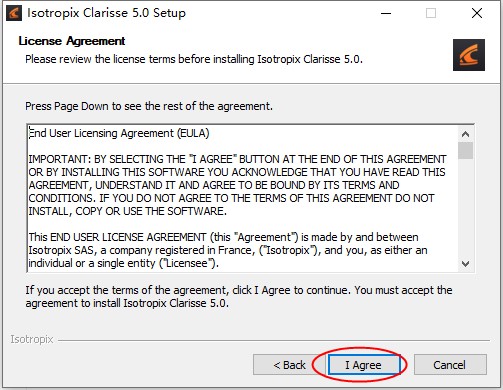This screenshot has width=503, height=390.
Task: Click the EULA scrollbar thumb
Action: coord(465,150)
